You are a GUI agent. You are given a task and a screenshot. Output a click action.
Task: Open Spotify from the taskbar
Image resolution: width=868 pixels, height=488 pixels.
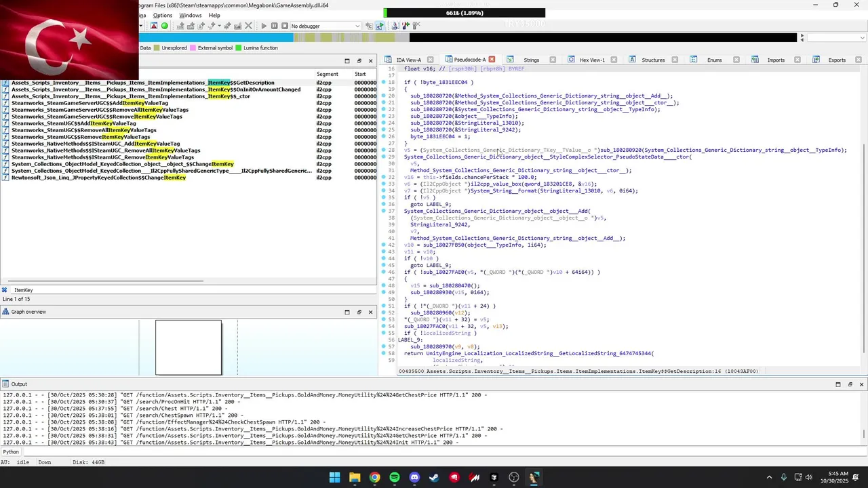[395, 477]
